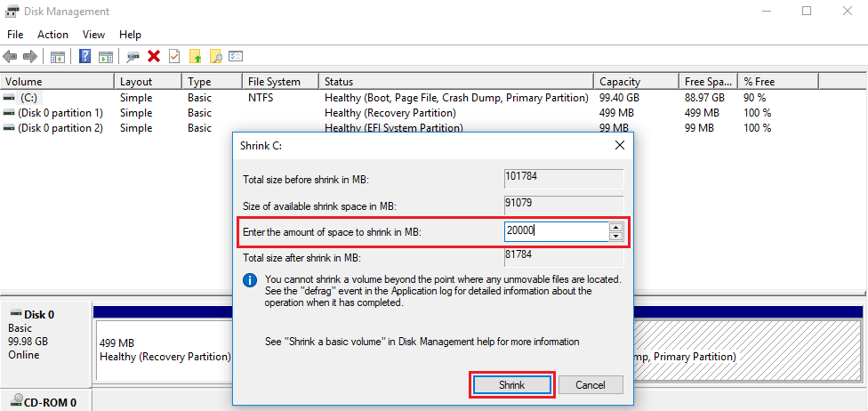Click the 99.40 GB capacity cell
Screen dimensions: 868x411
[x=620, y=98]
